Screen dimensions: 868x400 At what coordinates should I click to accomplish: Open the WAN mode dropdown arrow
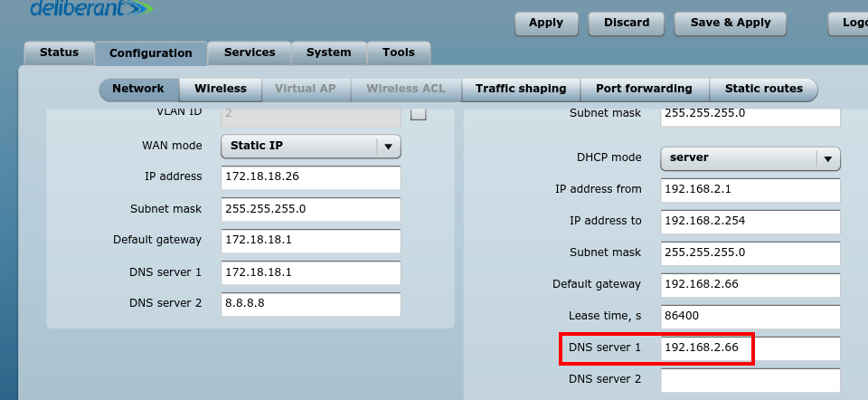[389, 147]
